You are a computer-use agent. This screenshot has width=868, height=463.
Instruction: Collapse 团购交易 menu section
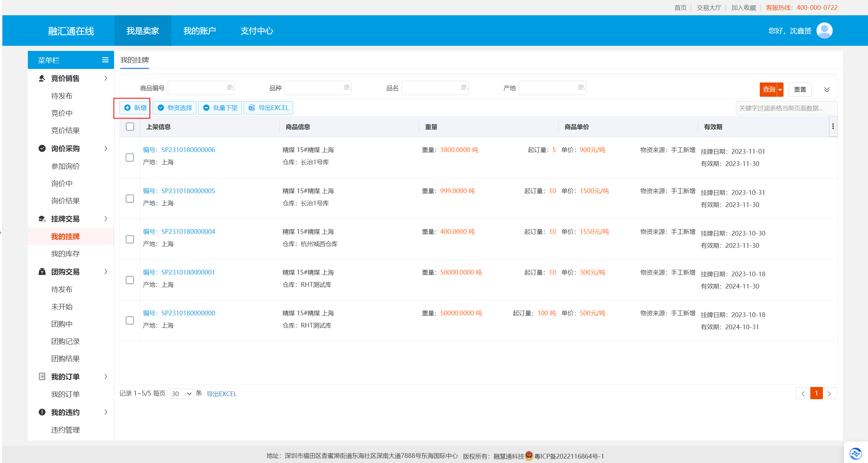106,272
